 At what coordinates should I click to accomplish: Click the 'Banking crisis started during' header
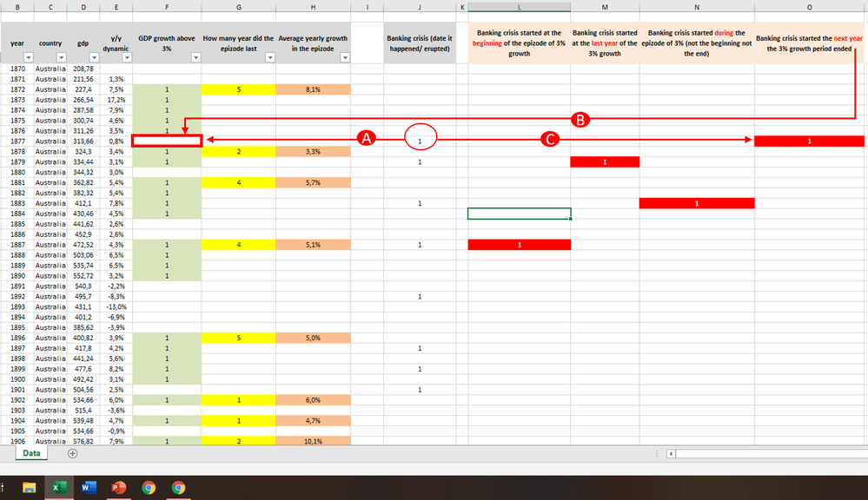(697, 43)
